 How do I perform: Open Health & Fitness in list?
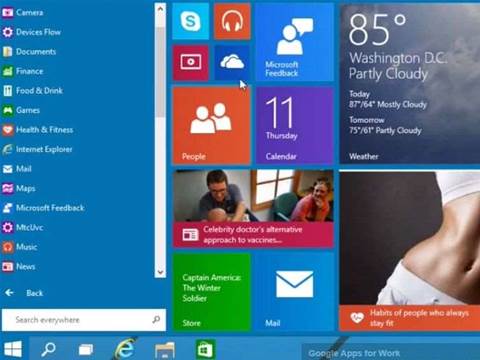38,130
